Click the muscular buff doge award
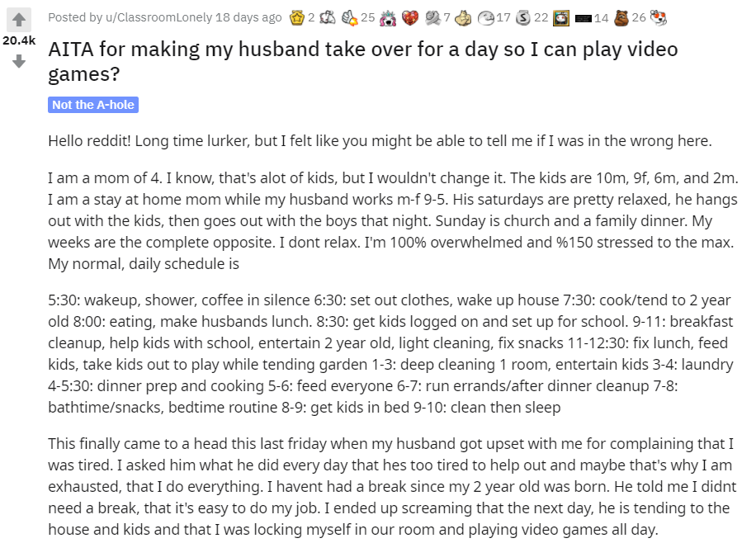This screenshot has width=756, height=543. 463,18
